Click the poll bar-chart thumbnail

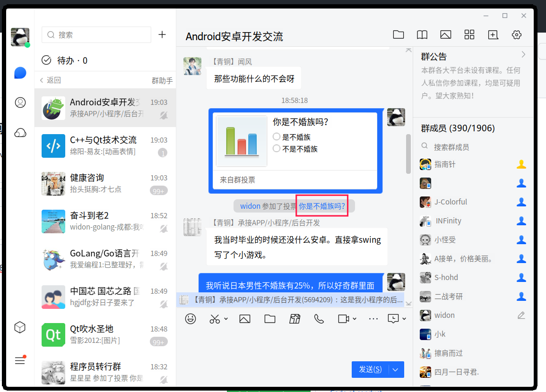click(x=242, y=141)
